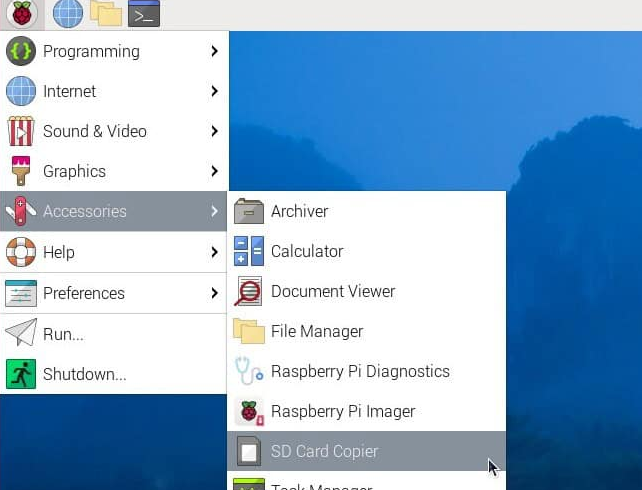Screen dimensions: 642x490
Task: Expand the Preferences submenu arrow
Action: click(x=214, y=293)
